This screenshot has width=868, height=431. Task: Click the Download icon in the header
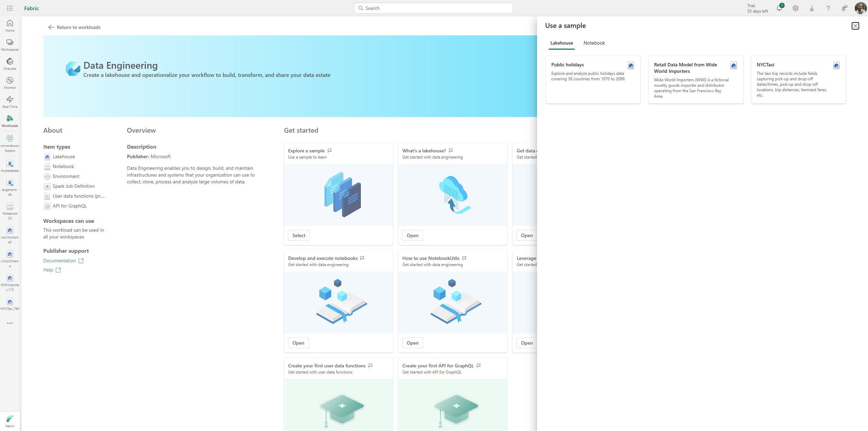pyautogui.click(x=812, y=8)
